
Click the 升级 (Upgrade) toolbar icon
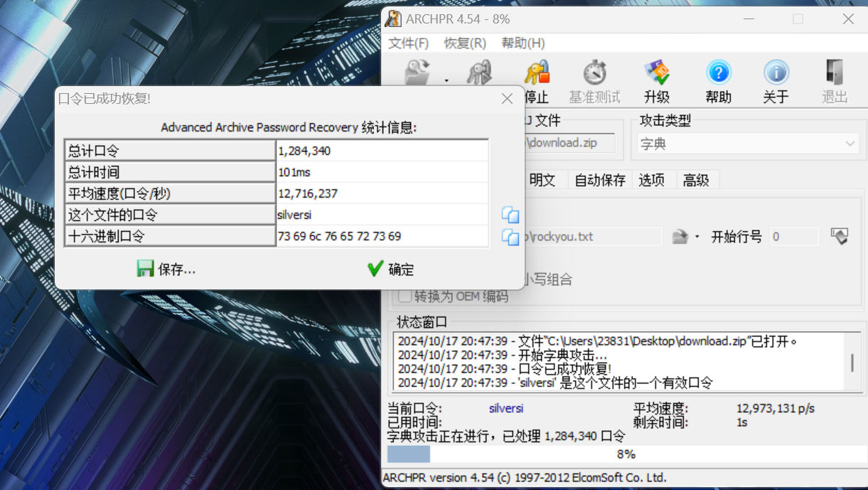657,82
